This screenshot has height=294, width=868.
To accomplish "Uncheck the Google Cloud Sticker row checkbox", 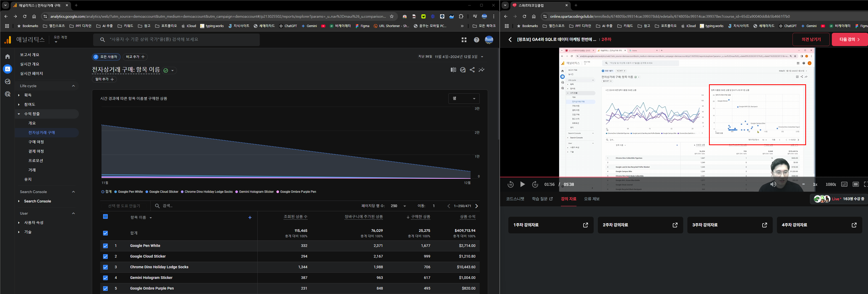I will [x=105, y=257].
